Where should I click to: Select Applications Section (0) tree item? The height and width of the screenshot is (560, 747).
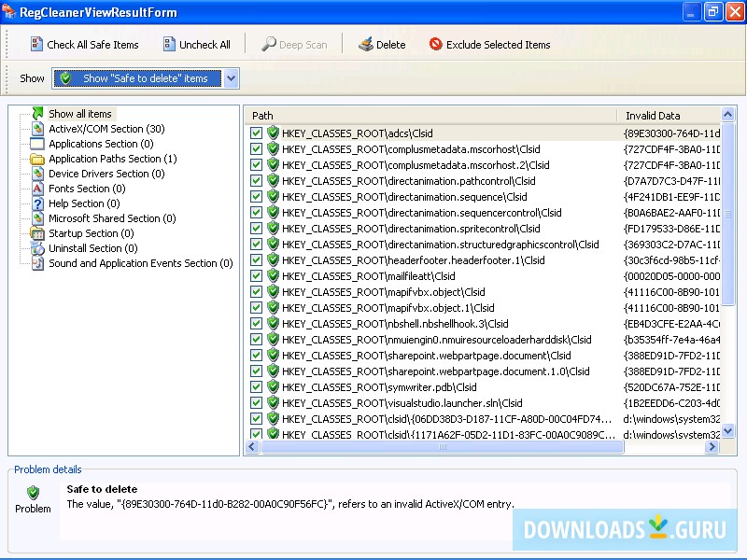coord(101,144)
